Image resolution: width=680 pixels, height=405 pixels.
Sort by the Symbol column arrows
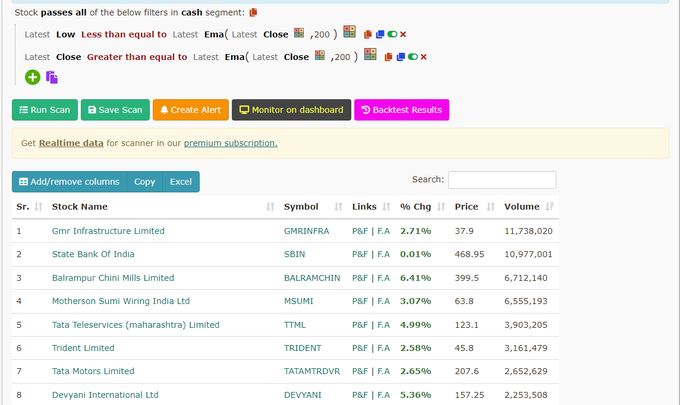(338, 207)
